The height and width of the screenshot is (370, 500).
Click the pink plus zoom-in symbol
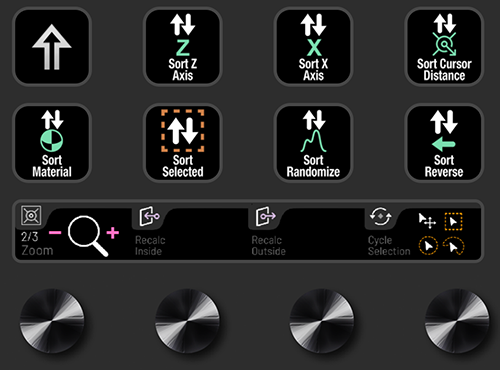coord(113,233)
